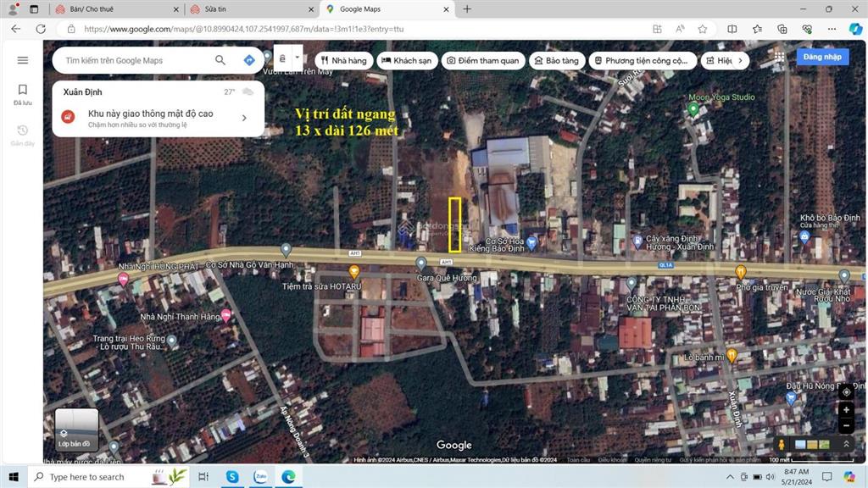
Task: Zoom out the map with minus button
Action: tap(846, 425)
